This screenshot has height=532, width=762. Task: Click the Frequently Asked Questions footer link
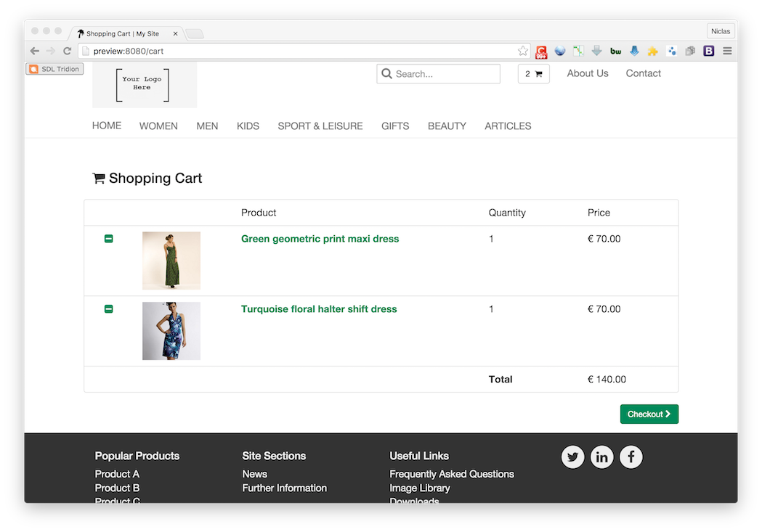tap(451, 474)
